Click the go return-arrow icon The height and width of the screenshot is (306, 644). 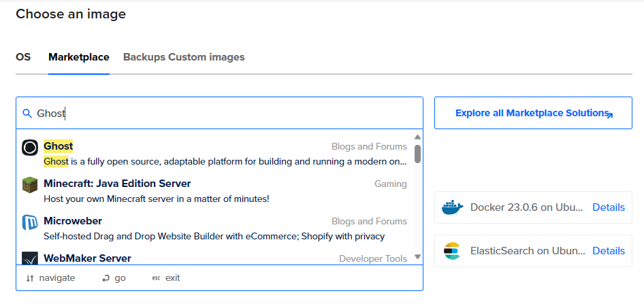tap(106, 279)
